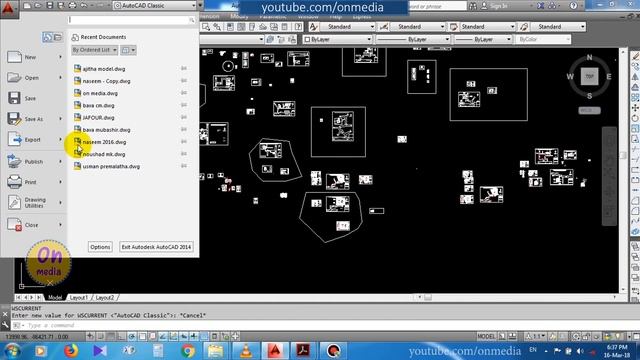Screen dimensions: 640x360
Task: Open the document icon size dropdown
Action: [128, 50]
